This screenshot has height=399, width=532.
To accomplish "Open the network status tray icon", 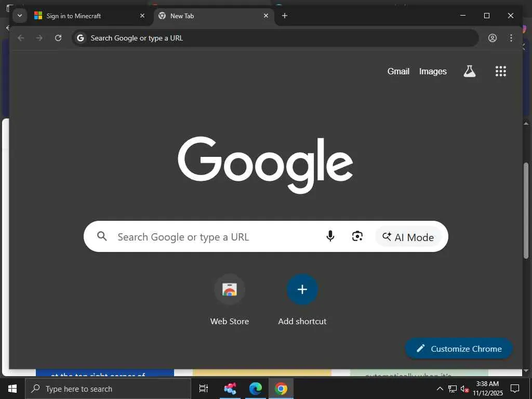I will [x=453, y=389].
